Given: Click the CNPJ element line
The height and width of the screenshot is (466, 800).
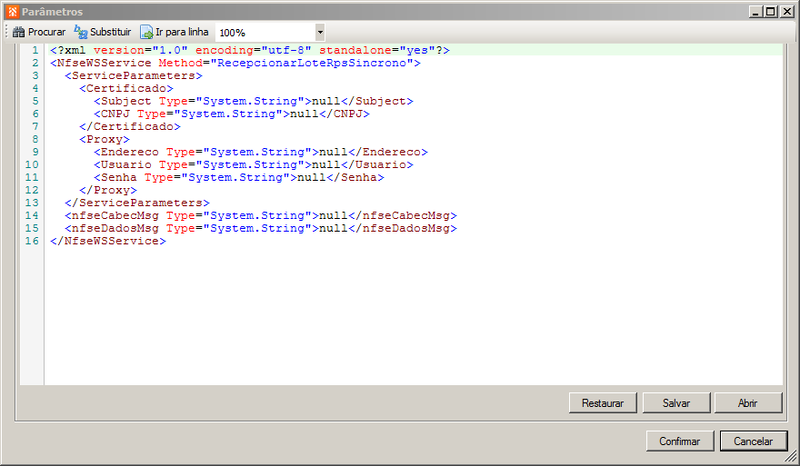Looking at the screenshot, I should point(232,114).
